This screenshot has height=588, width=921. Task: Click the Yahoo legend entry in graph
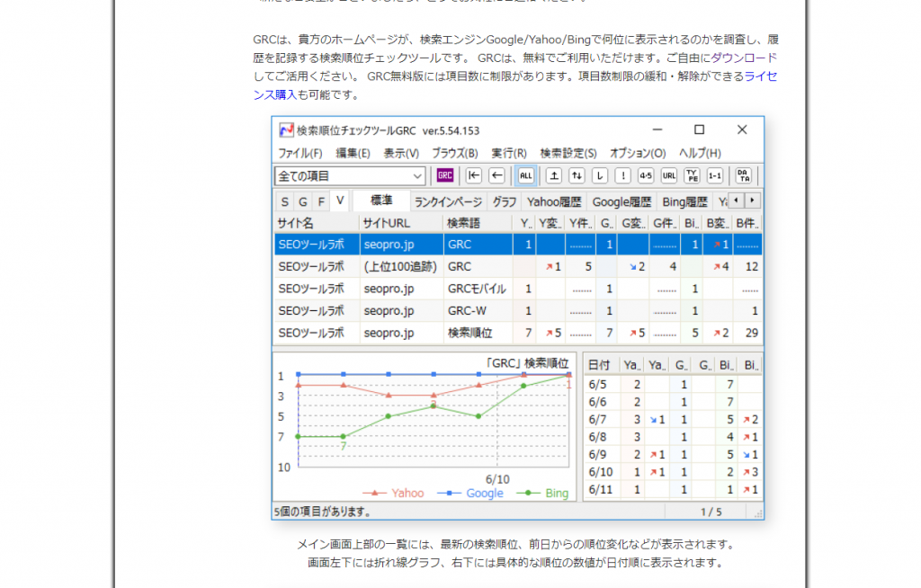(393, 493)
